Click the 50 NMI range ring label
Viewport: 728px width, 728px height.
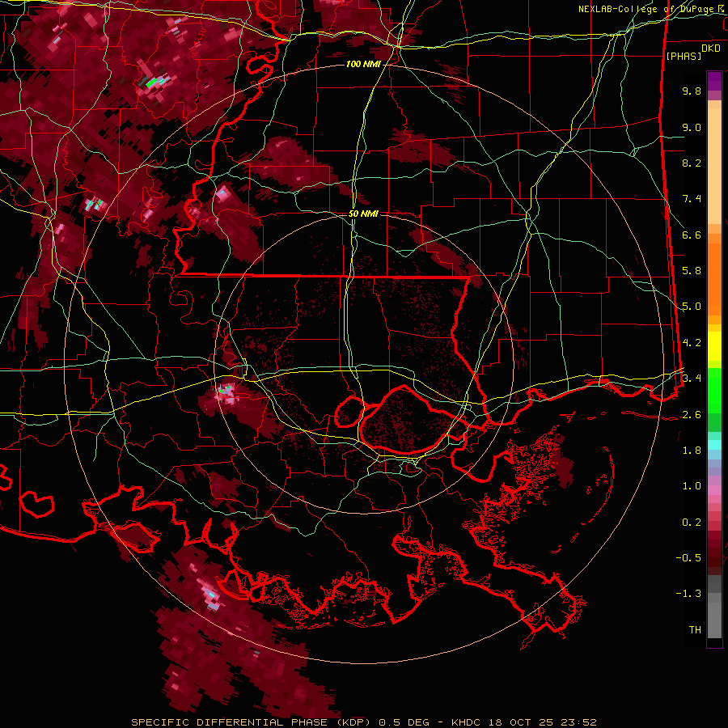363,214
